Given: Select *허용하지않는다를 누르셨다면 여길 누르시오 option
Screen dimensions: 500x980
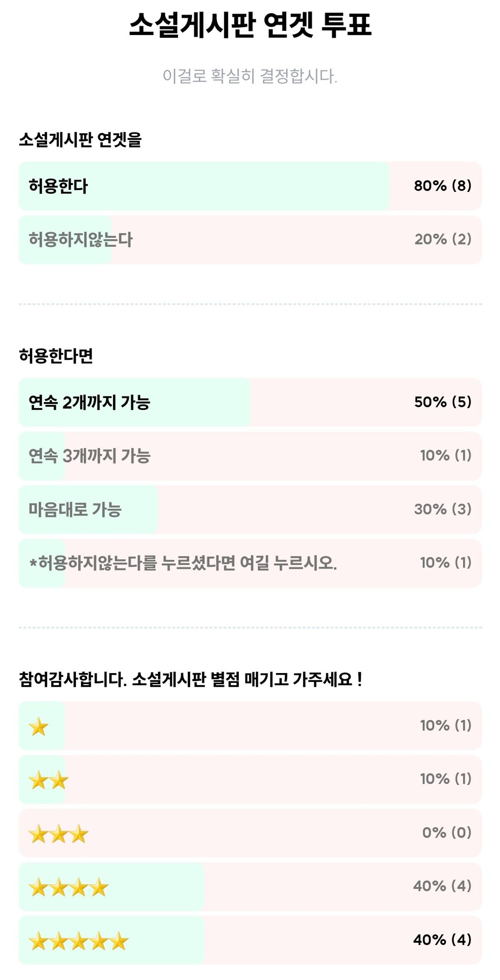Looking at the screenshot, I should pyautogui.click(x=250, y=563).
